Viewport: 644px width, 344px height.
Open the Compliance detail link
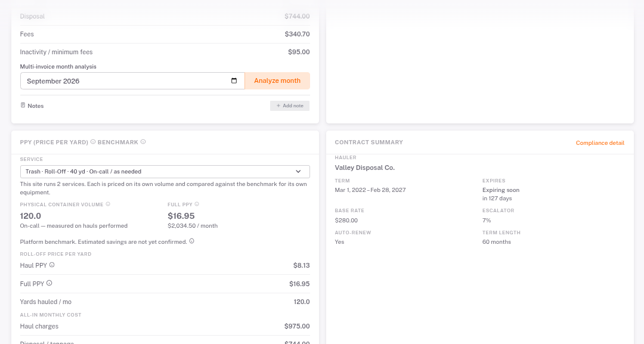[600, 143]
